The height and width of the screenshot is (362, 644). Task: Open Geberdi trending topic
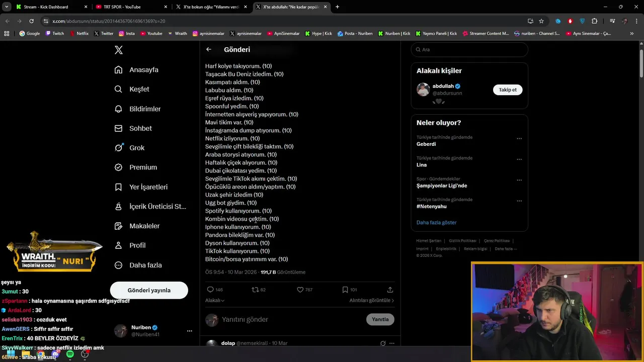(426, 144)
